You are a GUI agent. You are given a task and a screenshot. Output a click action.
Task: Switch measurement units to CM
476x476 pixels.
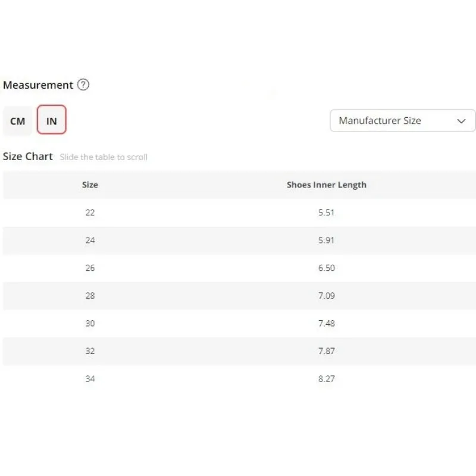point(17,121)
